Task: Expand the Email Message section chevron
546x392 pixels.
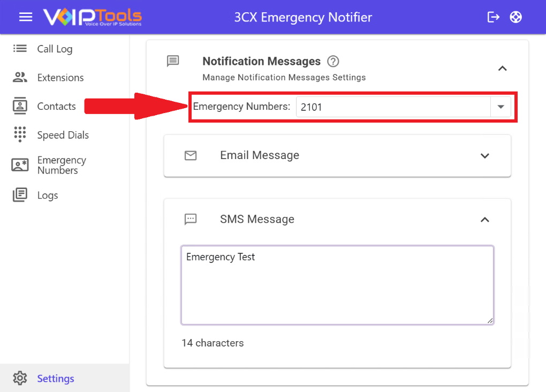Action: (x=484, y=156)
